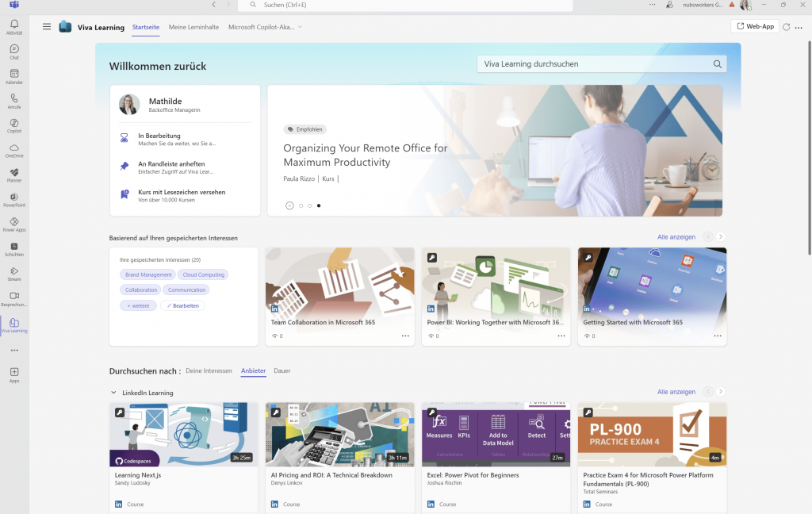Open options for Getting Started with Microsoft 365
This screenshot has width=812, height=514.
[x=717, y=336]
